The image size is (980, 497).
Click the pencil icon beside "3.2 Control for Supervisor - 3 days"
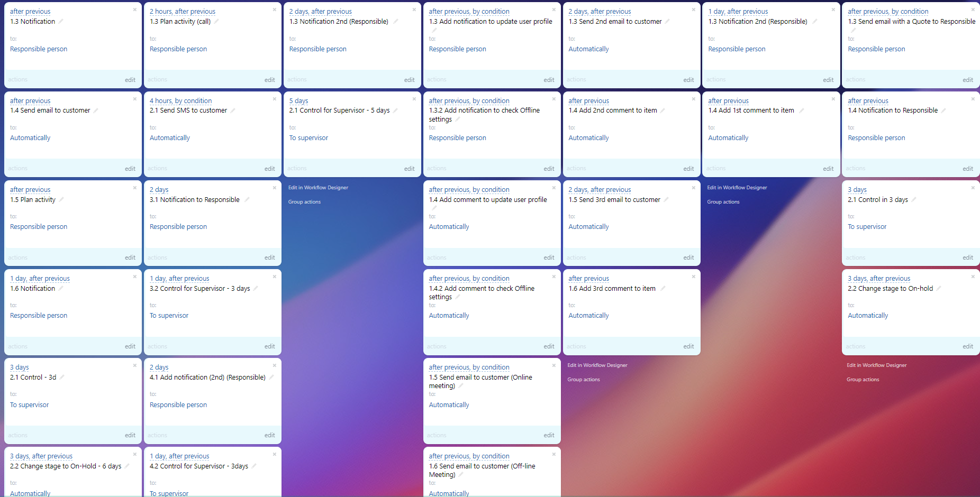pyautogui.click(x=256, y=289)
